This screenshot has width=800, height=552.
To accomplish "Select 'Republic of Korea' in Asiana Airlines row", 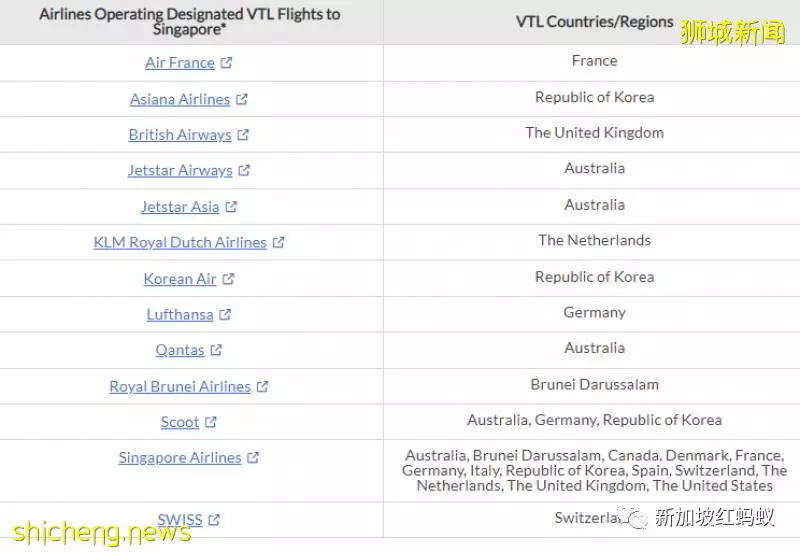I will pyautogui.click(x=594, y=97).
